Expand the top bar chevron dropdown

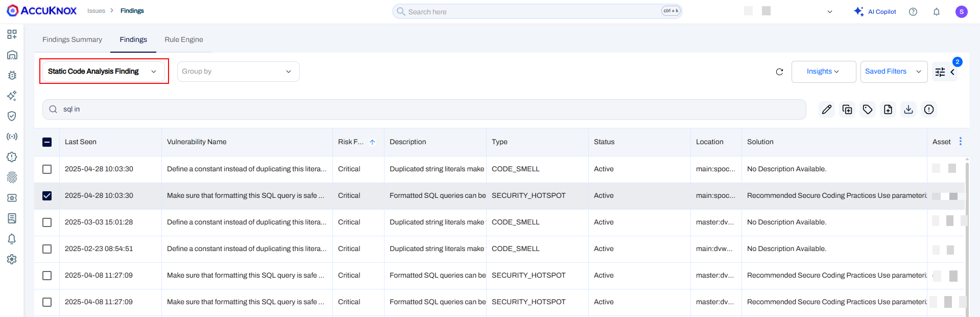(x=830, y=12)
